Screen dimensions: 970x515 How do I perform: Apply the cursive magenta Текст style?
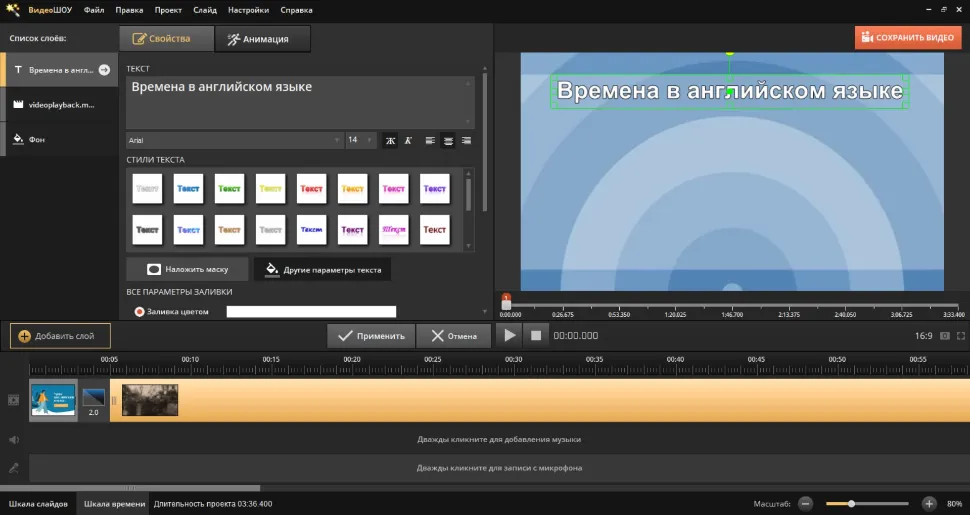click(393, 230)
